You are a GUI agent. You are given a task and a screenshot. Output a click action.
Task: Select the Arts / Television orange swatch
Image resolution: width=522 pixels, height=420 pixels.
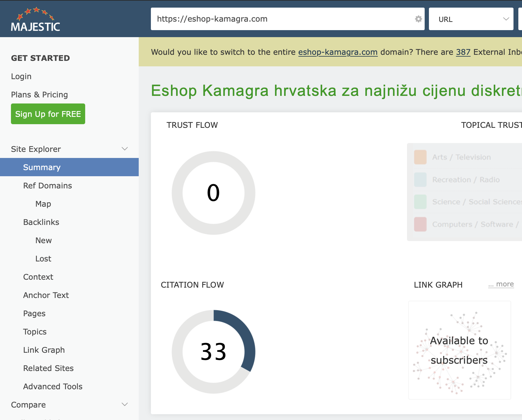pyautogui.click(x=420, y=157)
